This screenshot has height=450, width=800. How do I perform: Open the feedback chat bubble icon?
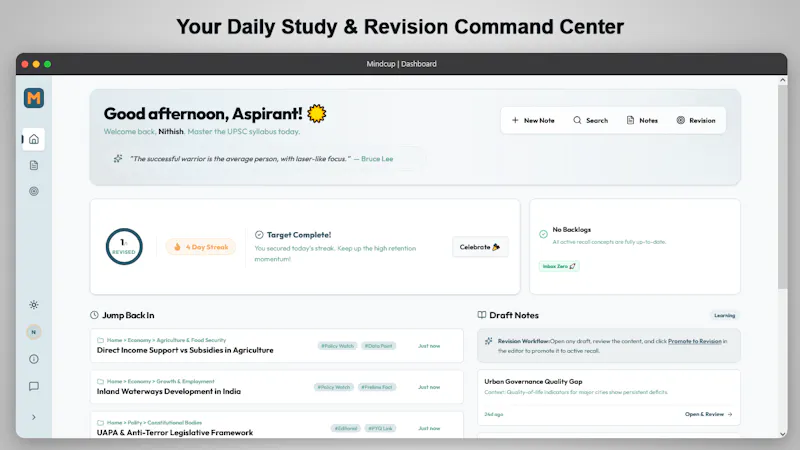34,386
